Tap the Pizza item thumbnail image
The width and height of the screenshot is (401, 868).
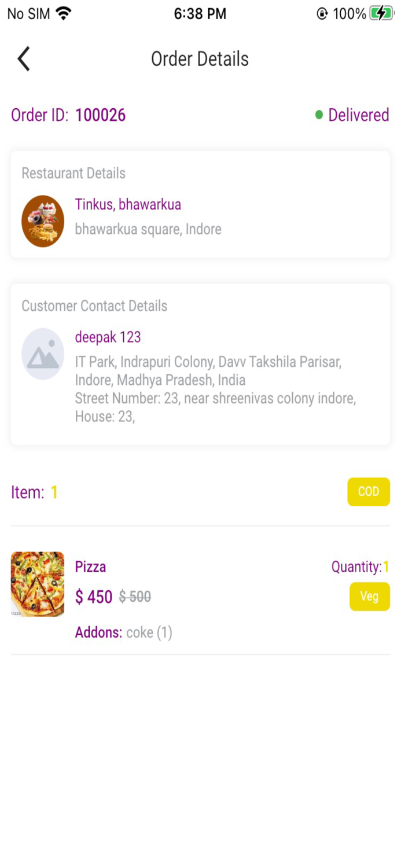pos(38,584)
